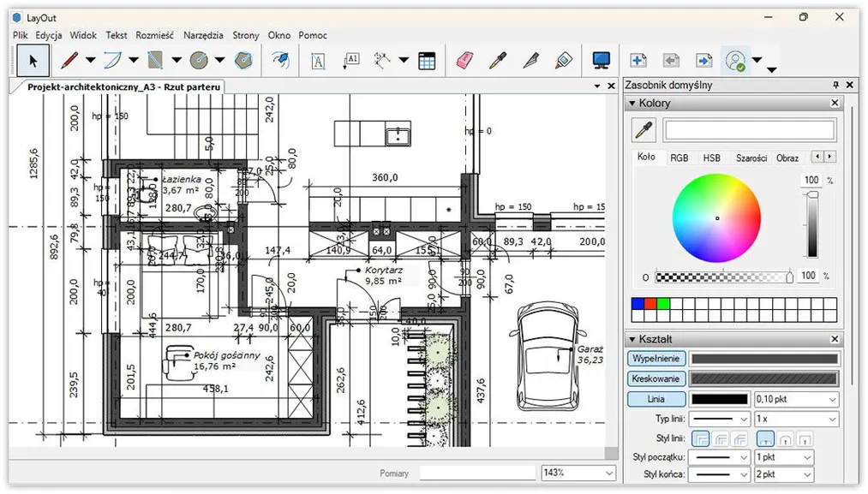The image size is (868, 494).
Task: Open the Strony menu
Action: coord(246,35)
